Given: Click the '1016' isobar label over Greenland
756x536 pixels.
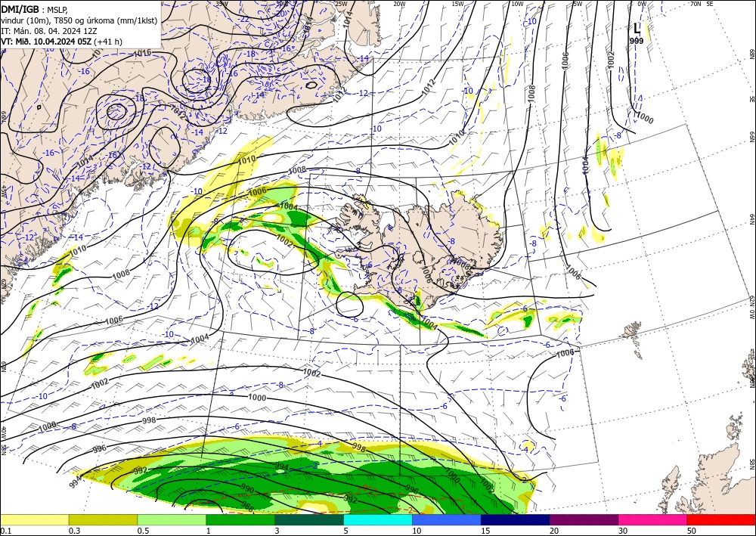Looking at the screenshot, I should [143, 53].
